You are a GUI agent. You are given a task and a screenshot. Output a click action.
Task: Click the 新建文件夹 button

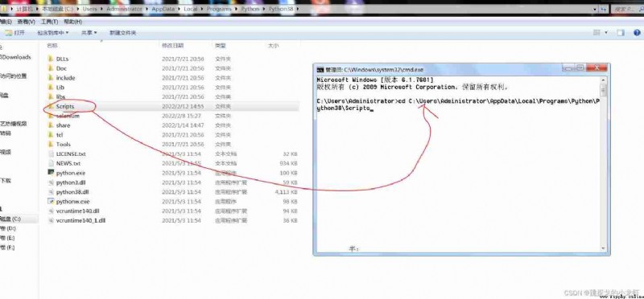(x=122, y=32)
